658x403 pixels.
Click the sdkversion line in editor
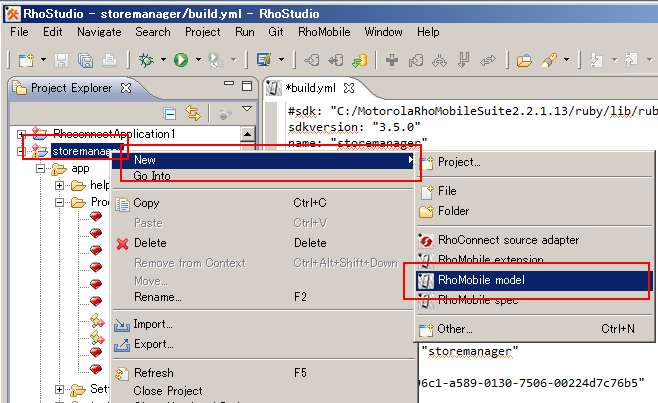[x=354, y=127]
